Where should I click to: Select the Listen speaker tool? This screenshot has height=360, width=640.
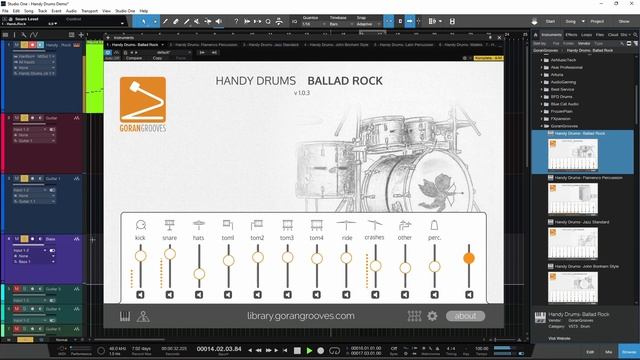point(219,21)
